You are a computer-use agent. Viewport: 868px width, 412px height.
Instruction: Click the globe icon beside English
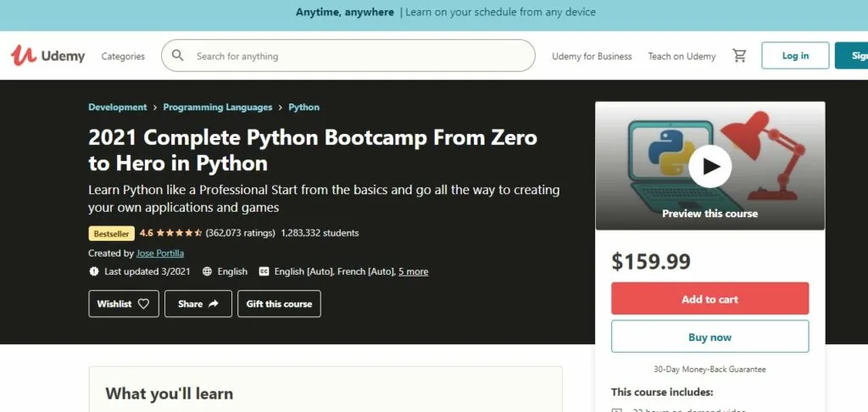tap(207, 271)
